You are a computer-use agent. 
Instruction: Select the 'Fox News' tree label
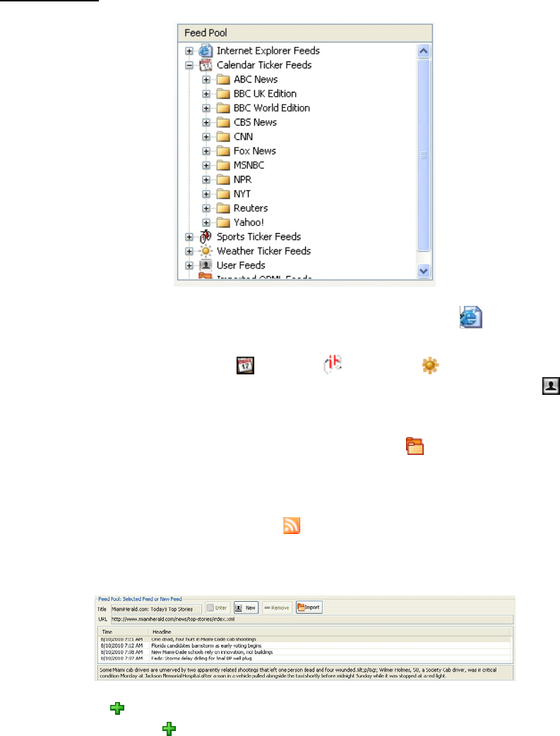(255, 150)
